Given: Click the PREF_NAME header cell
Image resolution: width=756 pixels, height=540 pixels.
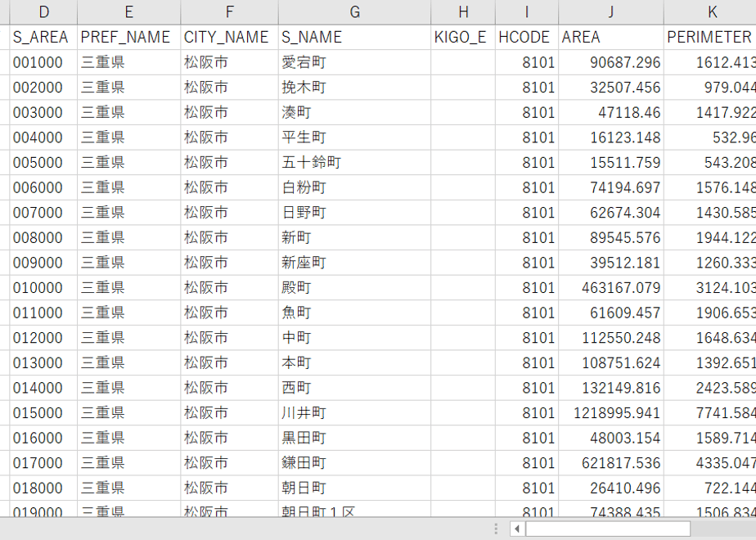Looking at the screenshot, I should coord(128,37).
